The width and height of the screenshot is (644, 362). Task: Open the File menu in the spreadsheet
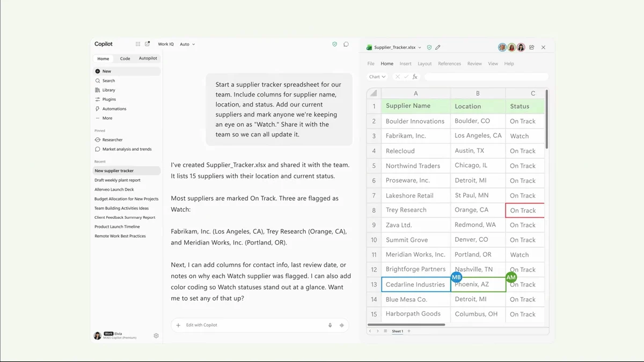tap(371, 64)
